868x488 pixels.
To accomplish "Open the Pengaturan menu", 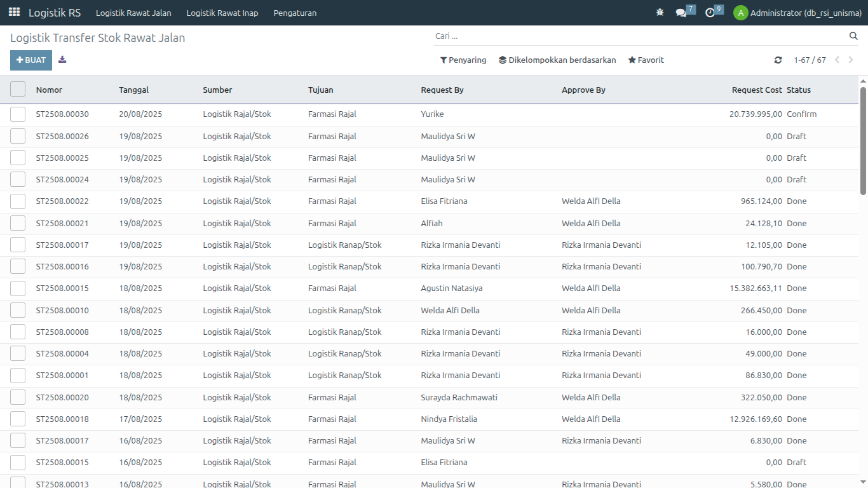I will [x=295, y=13].
